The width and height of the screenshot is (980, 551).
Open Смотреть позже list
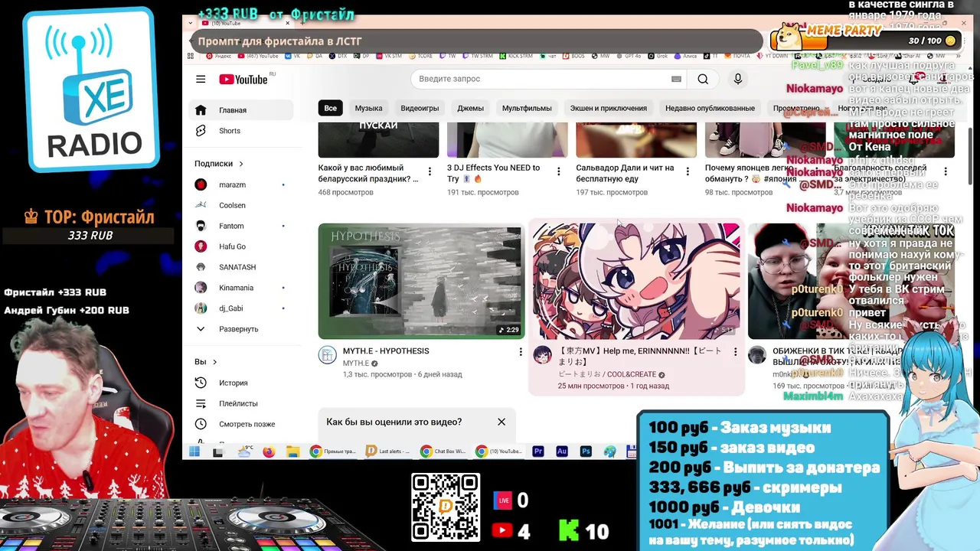coord(240,424)
